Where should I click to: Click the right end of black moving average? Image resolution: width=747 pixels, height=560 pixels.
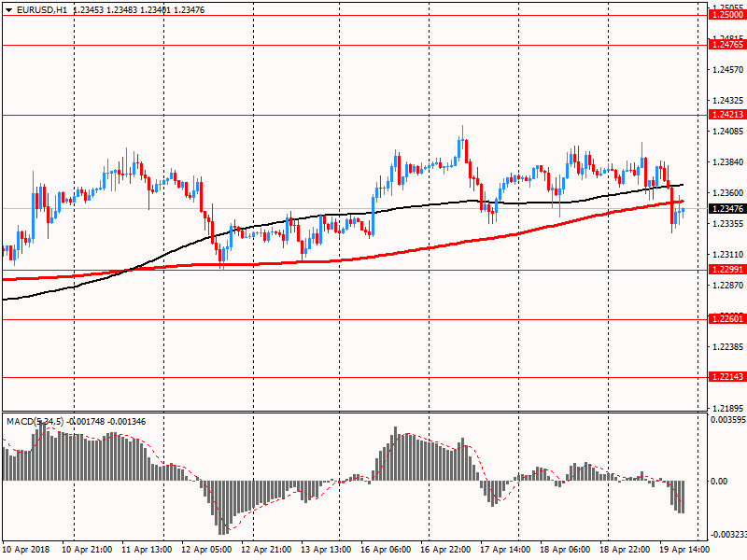pyautogui.click(x=683, y=185)
